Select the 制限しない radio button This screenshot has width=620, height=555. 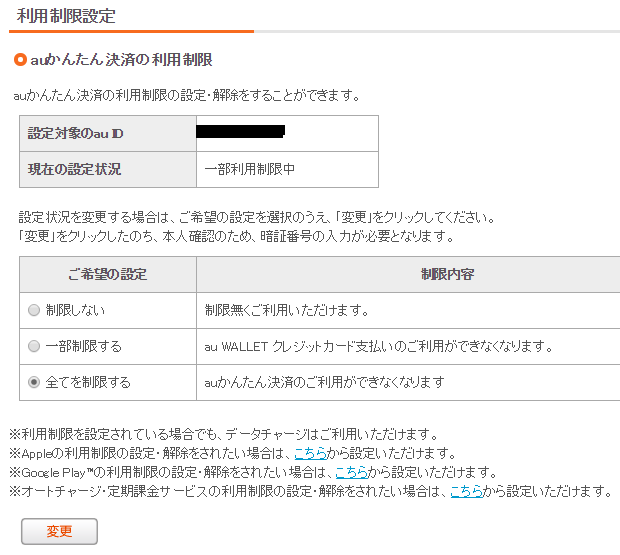point(34,310)
